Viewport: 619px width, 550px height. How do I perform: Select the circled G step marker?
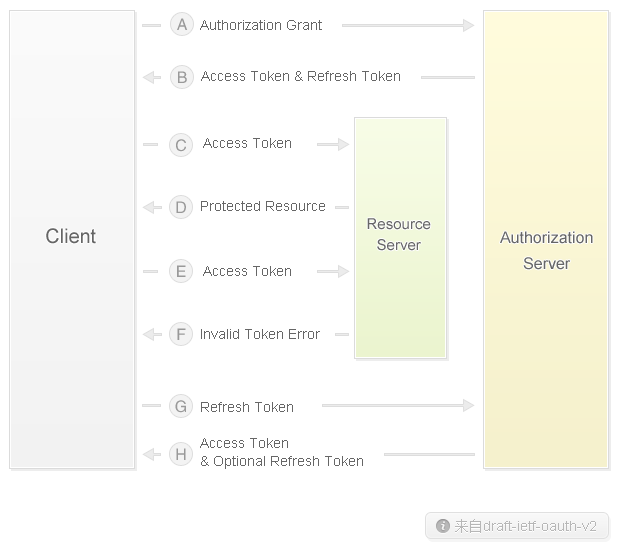pyautogui.click(x=181, y=406)
